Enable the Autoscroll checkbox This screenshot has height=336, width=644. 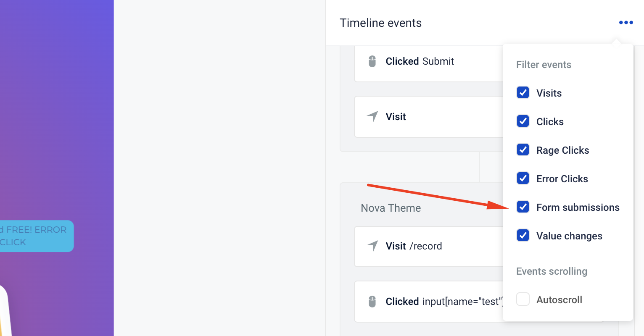coord(523,299)
